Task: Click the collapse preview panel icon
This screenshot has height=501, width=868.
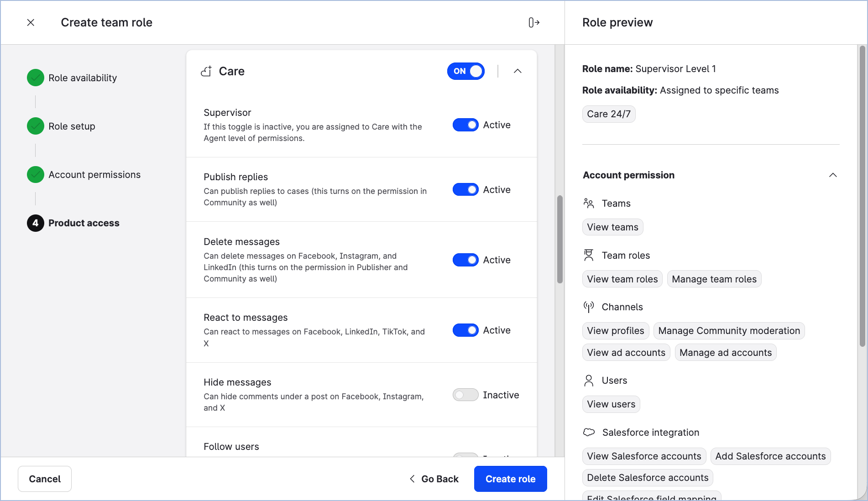Action: [x=534, y=22]
